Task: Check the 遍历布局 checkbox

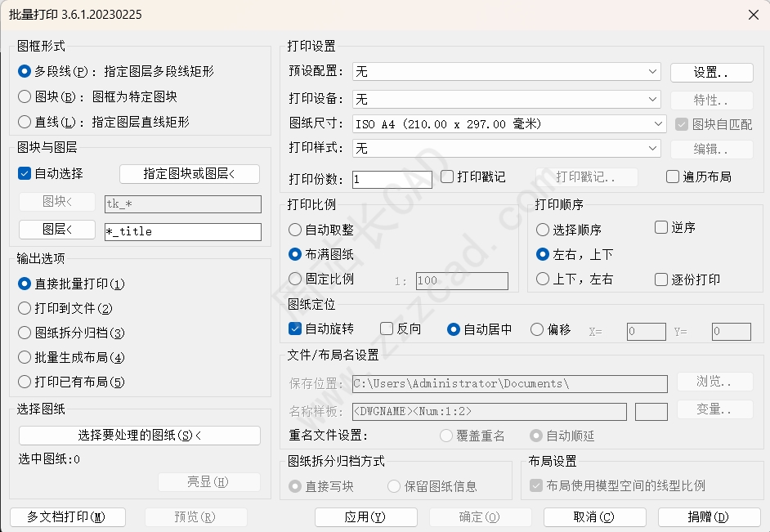Action: 673,177
